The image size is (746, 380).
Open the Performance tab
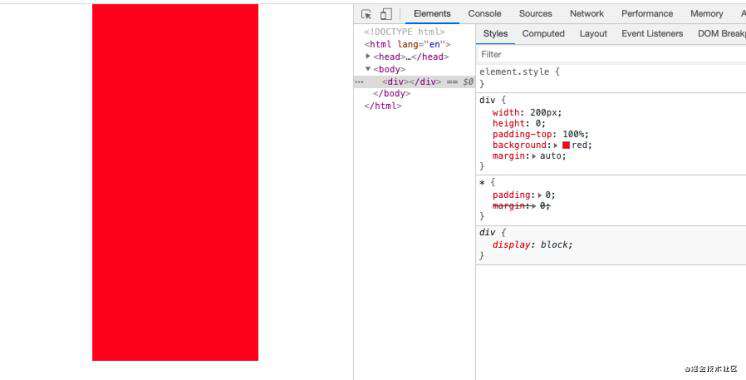pos(647,14)
